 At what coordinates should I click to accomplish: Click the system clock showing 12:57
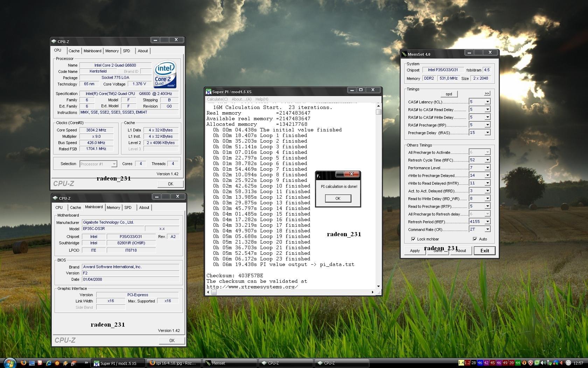click(578, 363)
